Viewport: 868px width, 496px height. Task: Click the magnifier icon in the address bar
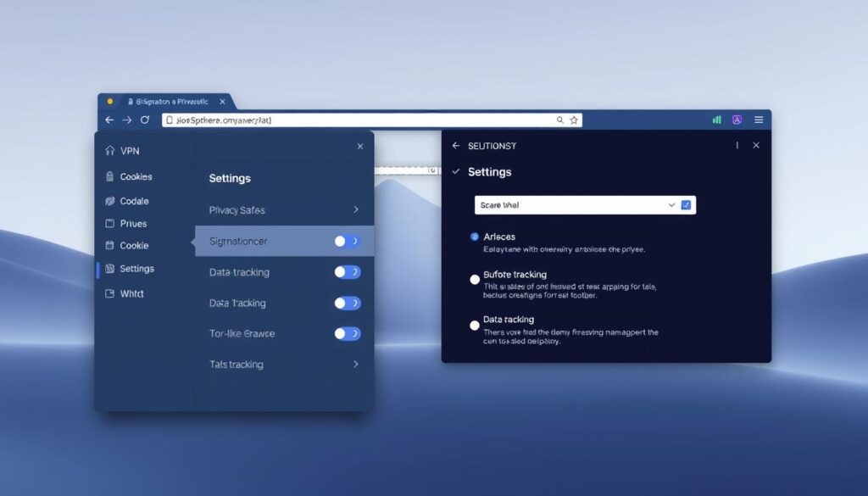(x=560, y=120)
